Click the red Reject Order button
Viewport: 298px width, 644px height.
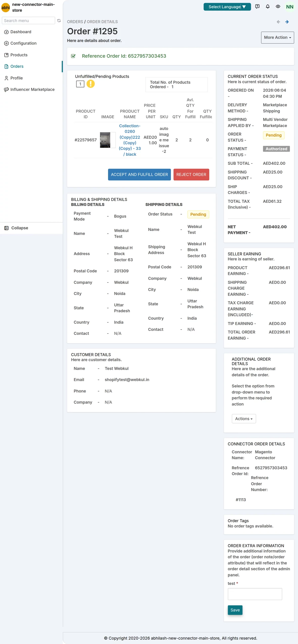point(191,175)
